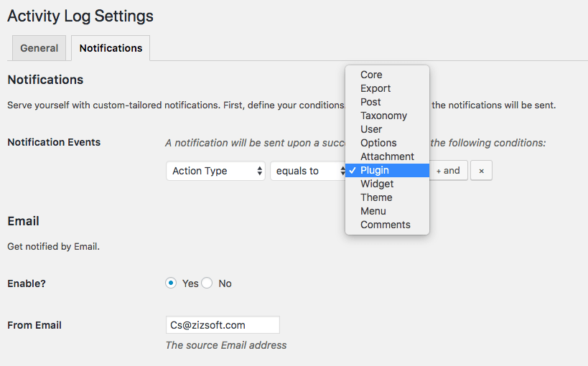Image resolution: width=588 pixels, height=366 pixels.
Task: Open the Action Type dropdown
Action: tap(218, 171)
